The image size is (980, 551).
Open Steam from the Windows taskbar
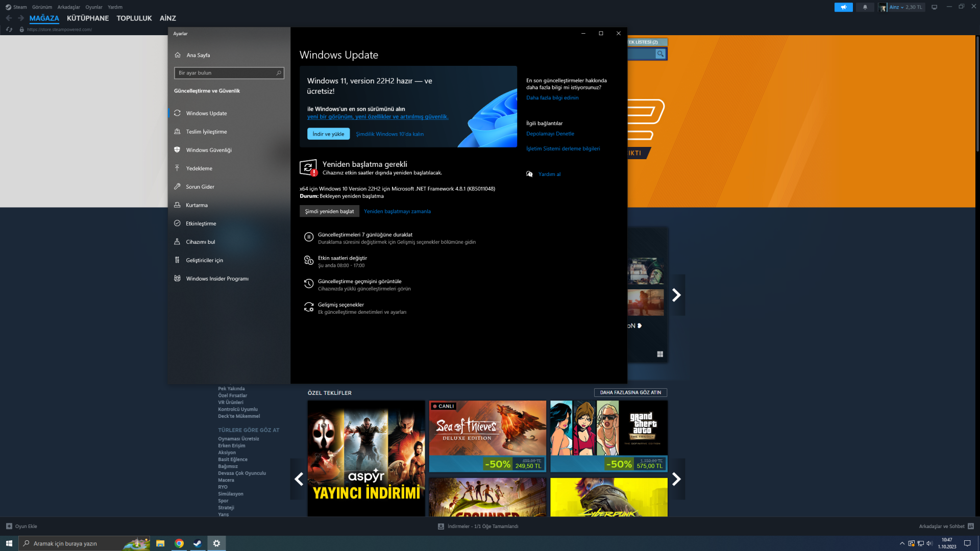pyautogui.click(x=198, y=543)
